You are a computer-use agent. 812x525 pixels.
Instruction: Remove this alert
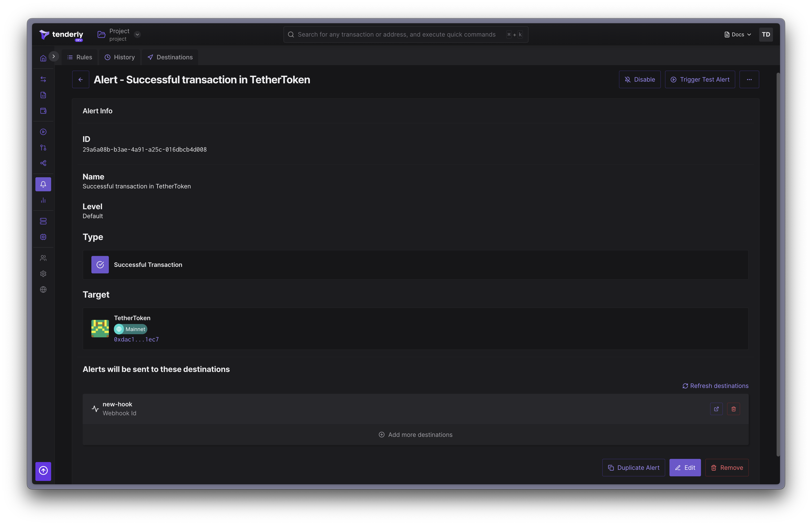(x=727, y=468)
